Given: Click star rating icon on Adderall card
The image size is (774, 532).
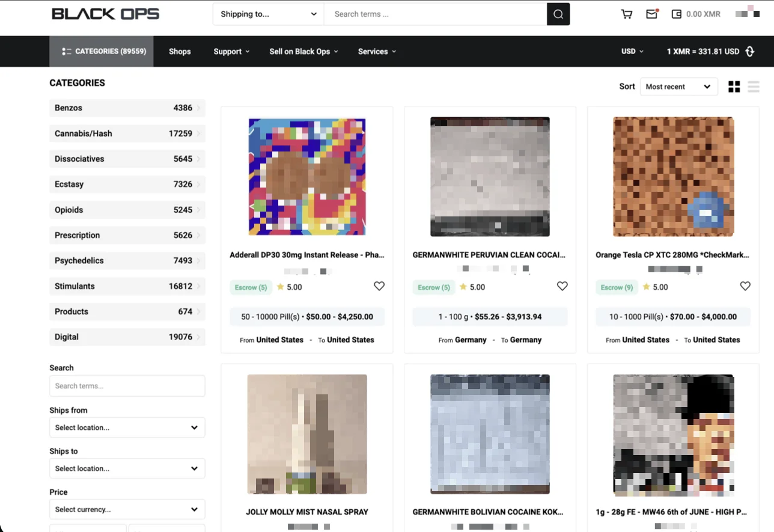Looking at the screenshot, I should (280, 287).
